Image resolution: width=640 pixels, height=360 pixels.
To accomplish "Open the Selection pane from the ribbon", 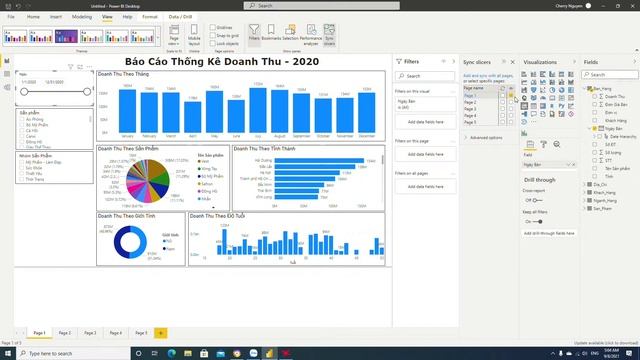I will point(290,33).
